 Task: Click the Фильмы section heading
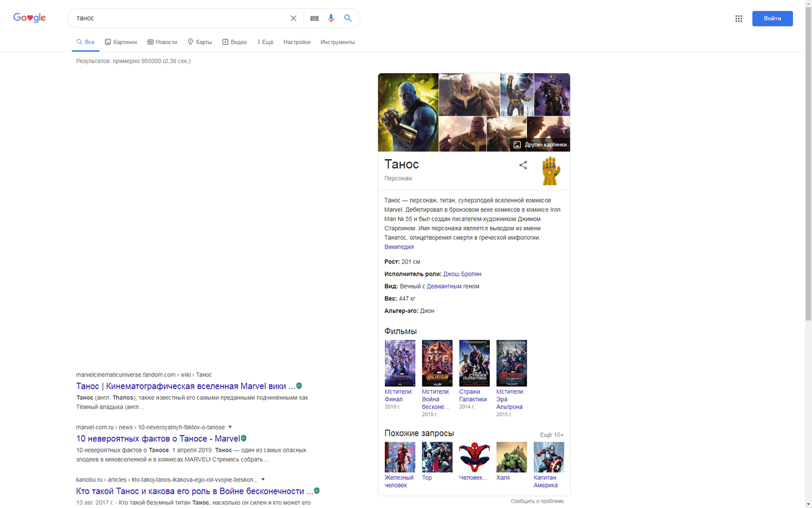(401, 331)
